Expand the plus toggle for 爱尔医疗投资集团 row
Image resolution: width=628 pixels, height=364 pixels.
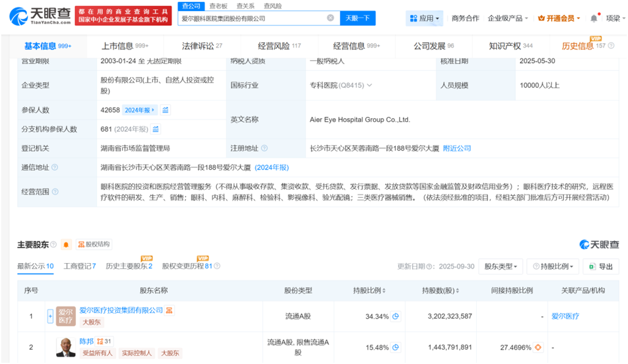pyautogui.click(x=50, y=316)
